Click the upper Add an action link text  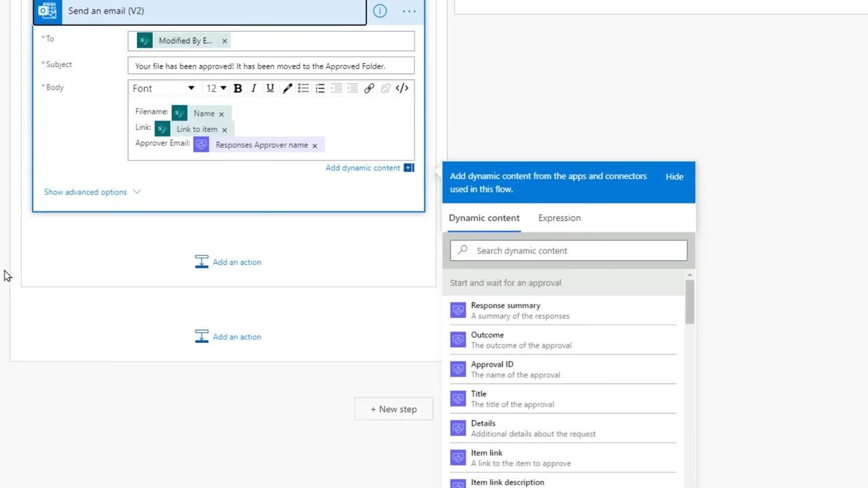(237, 262)
